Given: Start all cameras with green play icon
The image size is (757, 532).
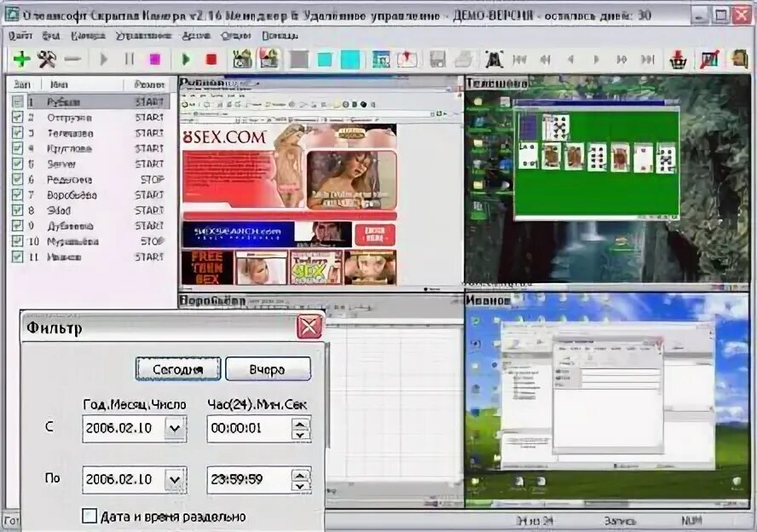Looking at the screenshot, I should (186, 60).
